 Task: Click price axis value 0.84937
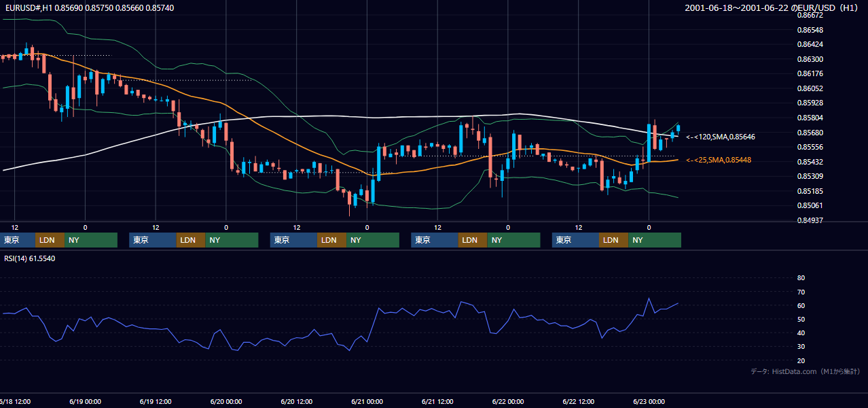810,220
